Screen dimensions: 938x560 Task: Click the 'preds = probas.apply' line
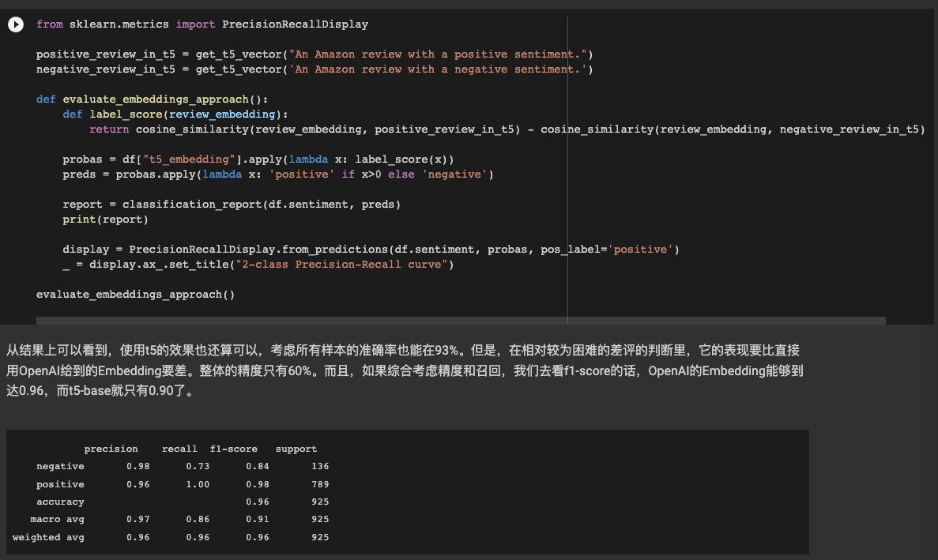pos(278,175)
